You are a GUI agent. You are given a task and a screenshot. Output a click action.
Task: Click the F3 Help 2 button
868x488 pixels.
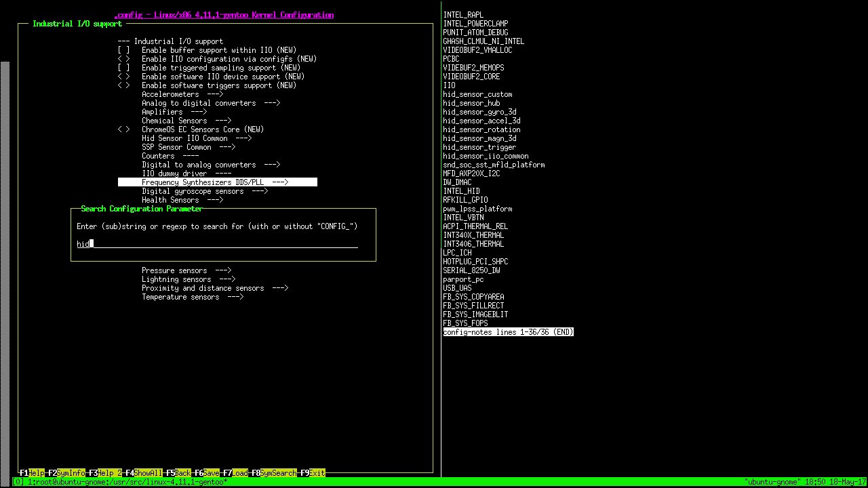click(105, 472)
